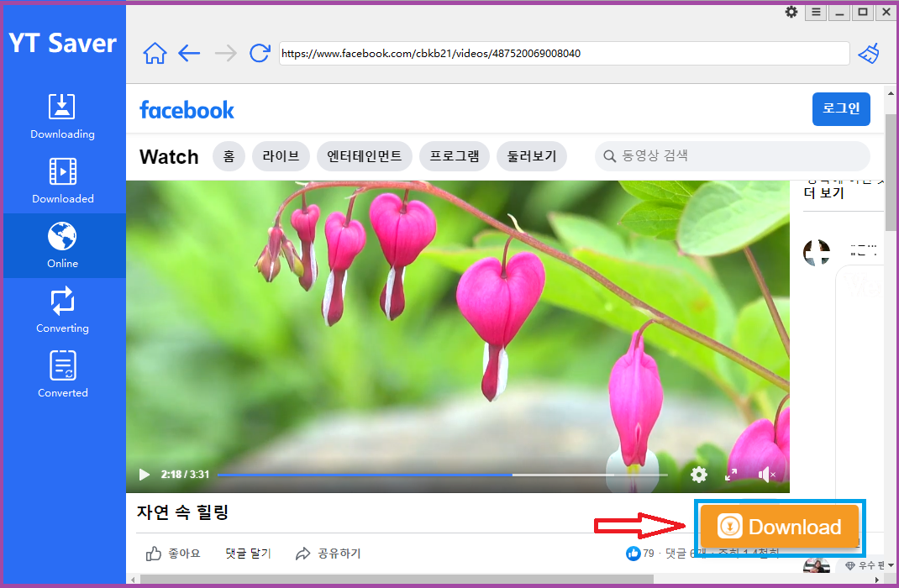Open the hamburger menu in title bar
This screenshot has width=899, height=588.
pos(816,12)
